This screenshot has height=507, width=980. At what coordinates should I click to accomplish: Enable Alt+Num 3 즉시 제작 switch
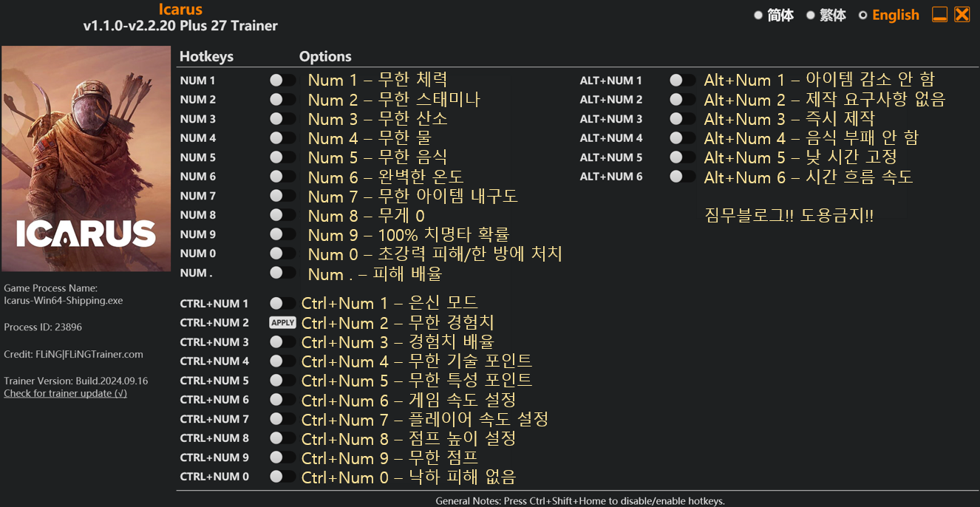point(682,118)
